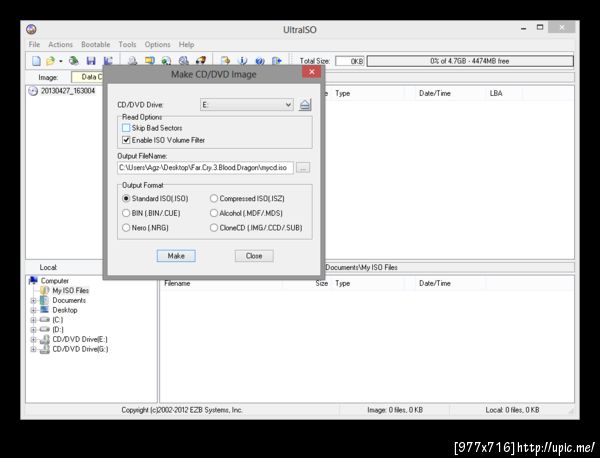600x458 pixels.
Task: Click the Close button in dialog
Action: pyautogui.click(x=254, y=256)
